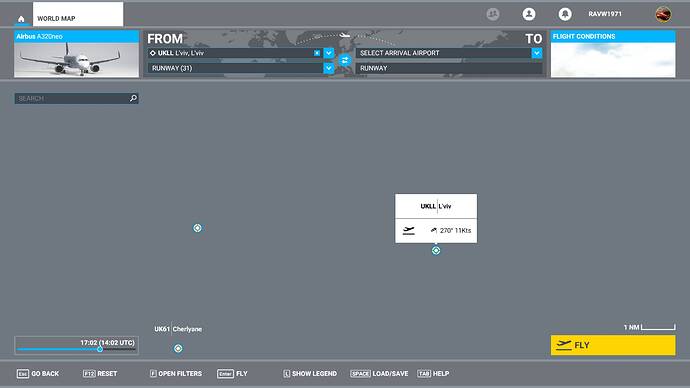Open the player profile icon
The height and width of the screenshot is (388, 690).
[x=529, y=14]
